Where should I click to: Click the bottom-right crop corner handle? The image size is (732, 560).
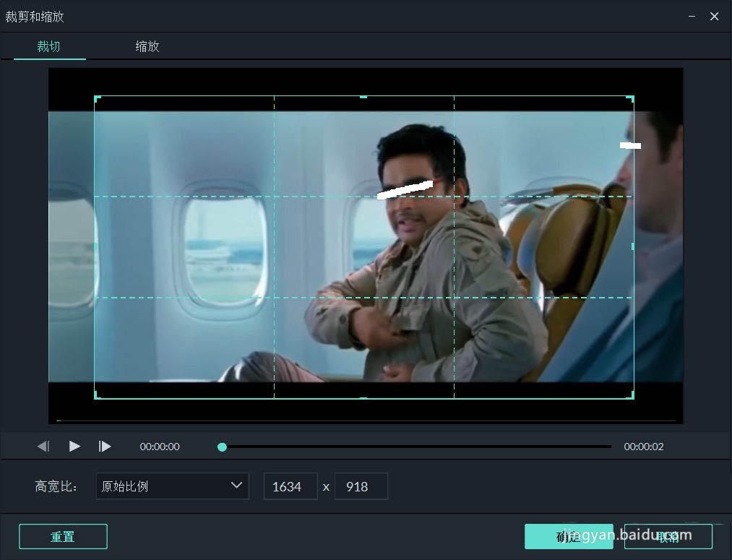[x=631, y=396]
